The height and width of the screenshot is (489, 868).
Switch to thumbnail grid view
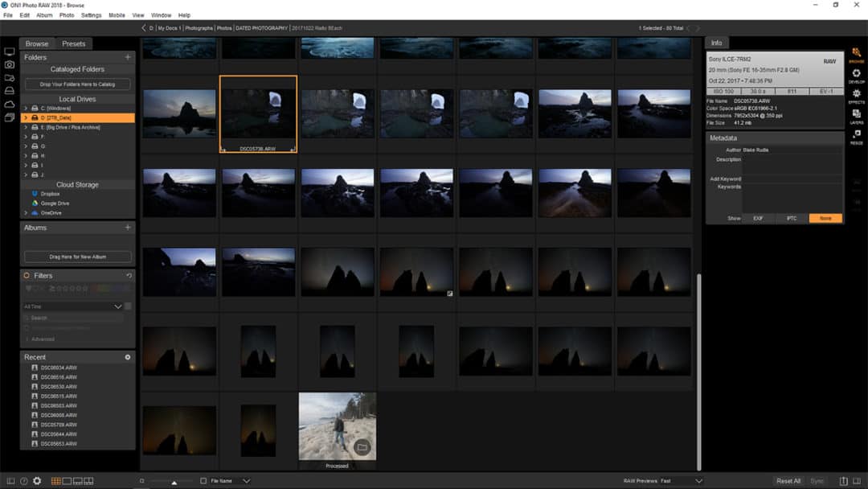pyautogui.click(x=56, y=481)
